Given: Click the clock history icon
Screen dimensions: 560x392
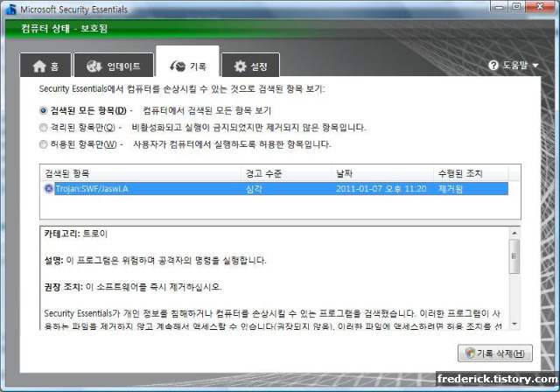Looking at the screenshot, I should click(178, 66).
